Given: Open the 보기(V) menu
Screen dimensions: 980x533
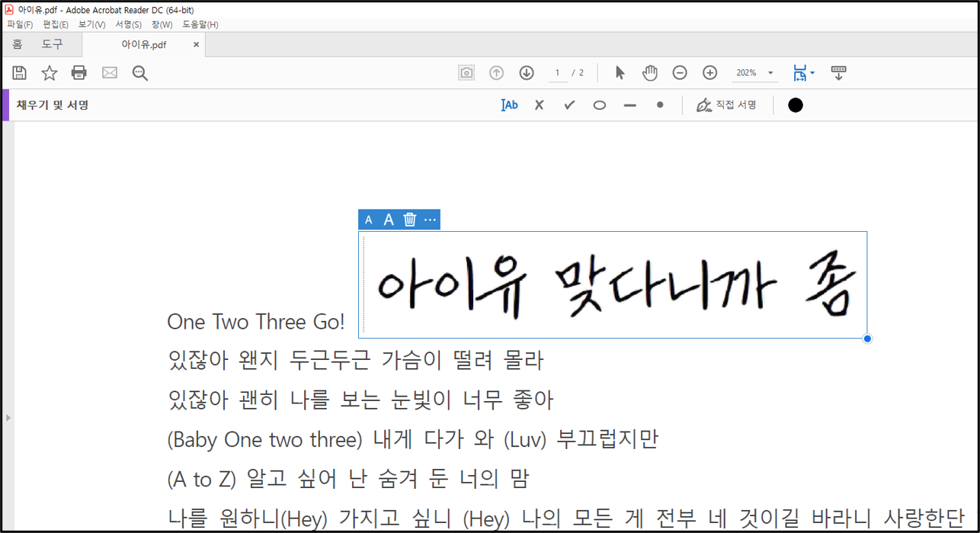Looking at the screenshot, I should [x=92, y=24].
